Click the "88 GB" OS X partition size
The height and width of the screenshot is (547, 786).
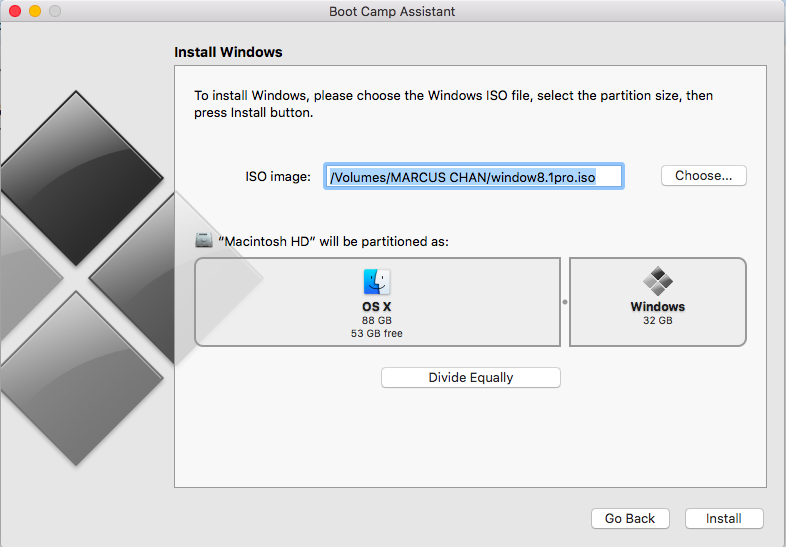click(376, 320)
